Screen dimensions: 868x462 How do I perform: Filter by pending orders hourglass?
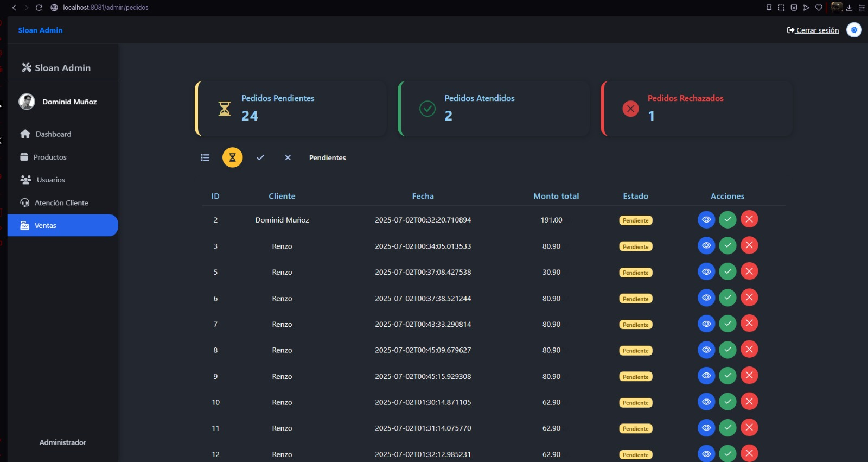point(232,157)
